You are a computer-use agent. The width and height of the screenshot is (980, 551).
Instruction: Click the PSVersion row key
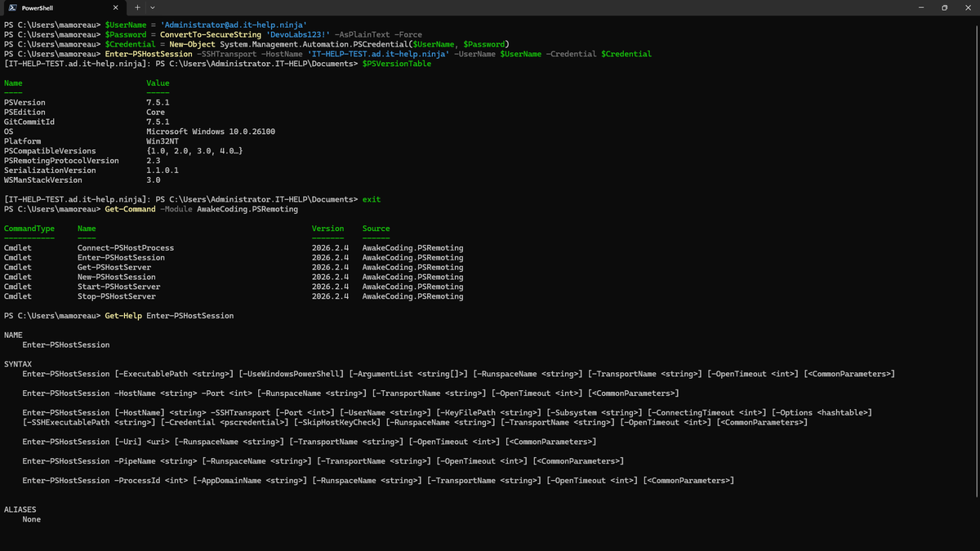(x=24, y=103)
